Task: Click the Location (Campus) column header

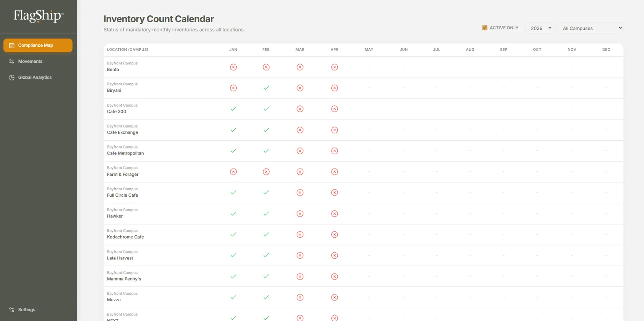Action: coord(128,49)
